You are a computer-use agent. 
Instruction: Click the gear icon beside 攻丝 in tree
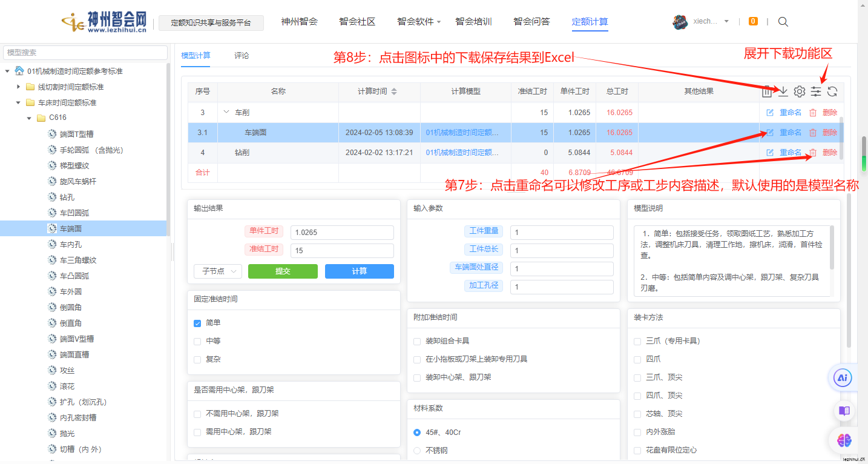(x=52, y=371)
